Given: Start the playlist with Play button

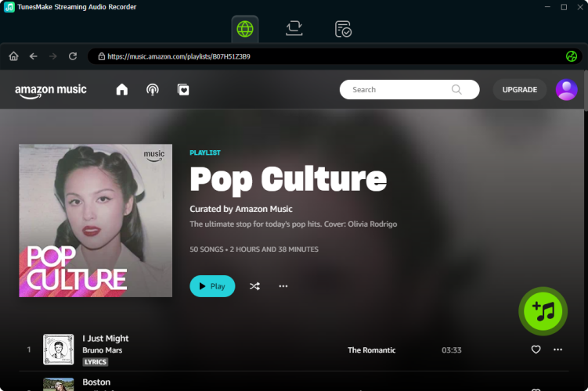Looking at the screenshot, I should [212, 286].
